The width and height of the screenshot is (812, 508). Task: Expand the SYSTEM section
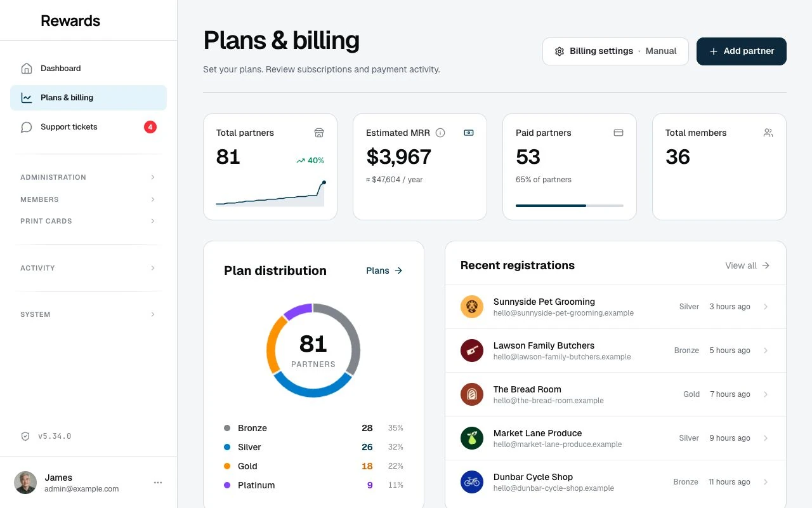tap(88, 314)
